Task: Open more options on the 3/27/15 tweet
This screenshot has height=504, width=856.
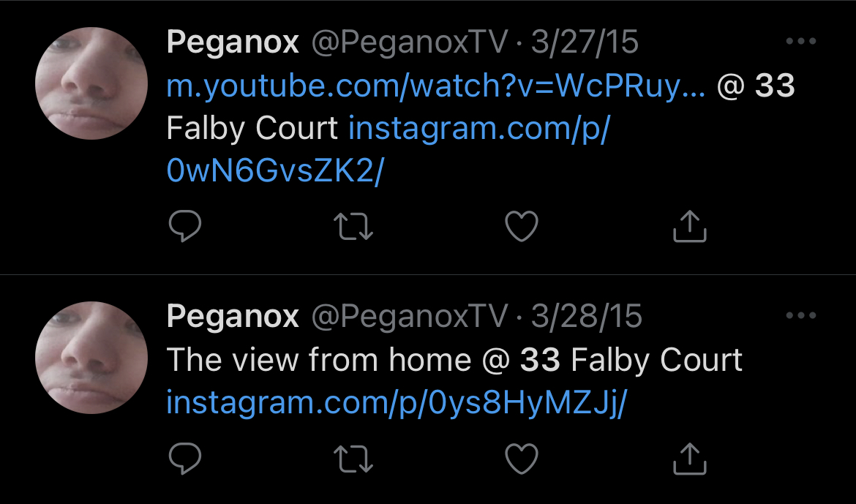Action: 801,41
